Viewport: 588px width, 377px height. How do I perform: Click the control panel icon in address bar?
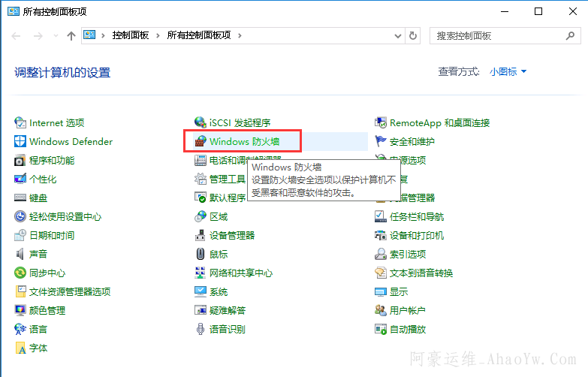(89, 35)
